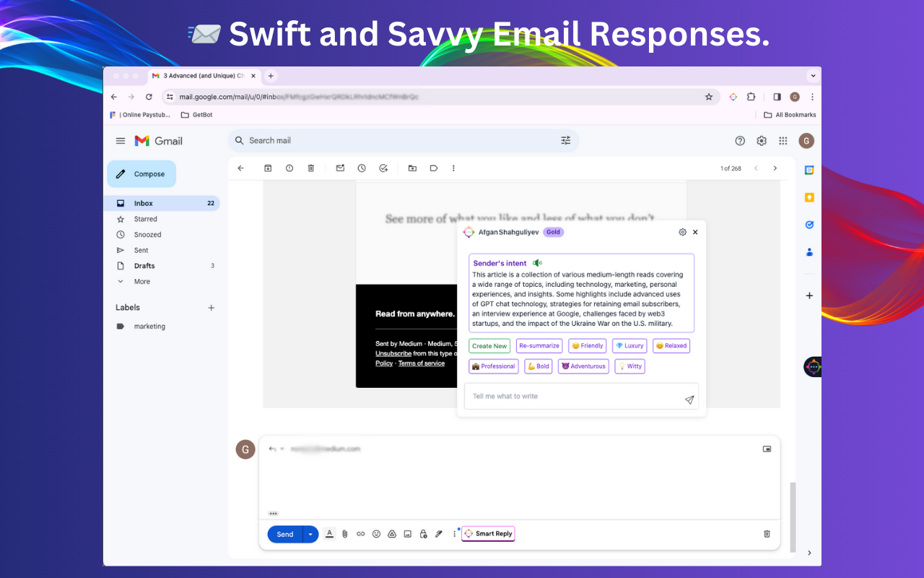
Task: Toggle formatting options in the reply
Action: click(x=329, y=534)
